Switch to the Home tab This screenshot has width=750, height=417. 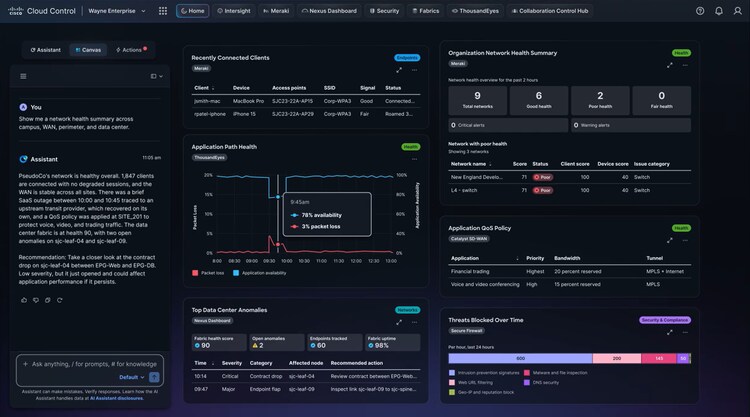point(192,11)
